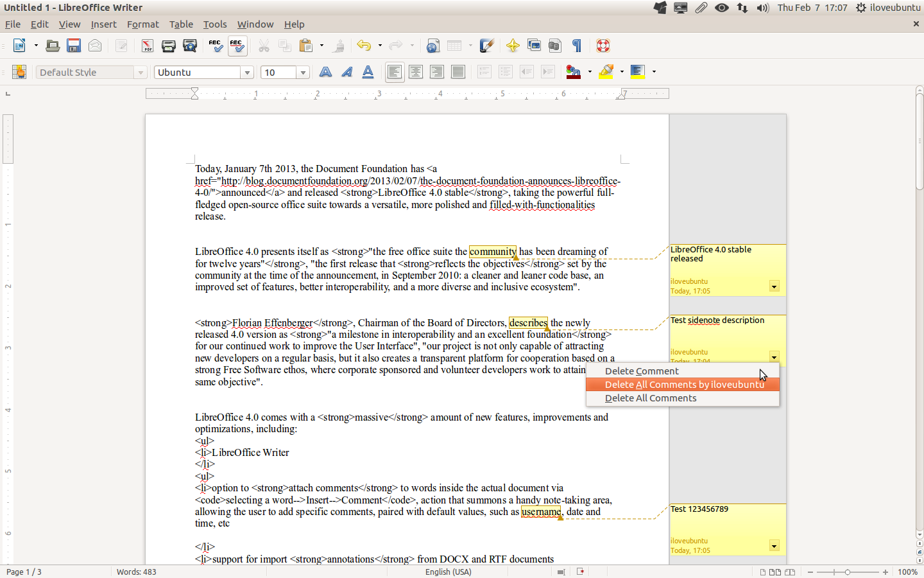
Task: Apply the highlighting color
Action: 606,72
